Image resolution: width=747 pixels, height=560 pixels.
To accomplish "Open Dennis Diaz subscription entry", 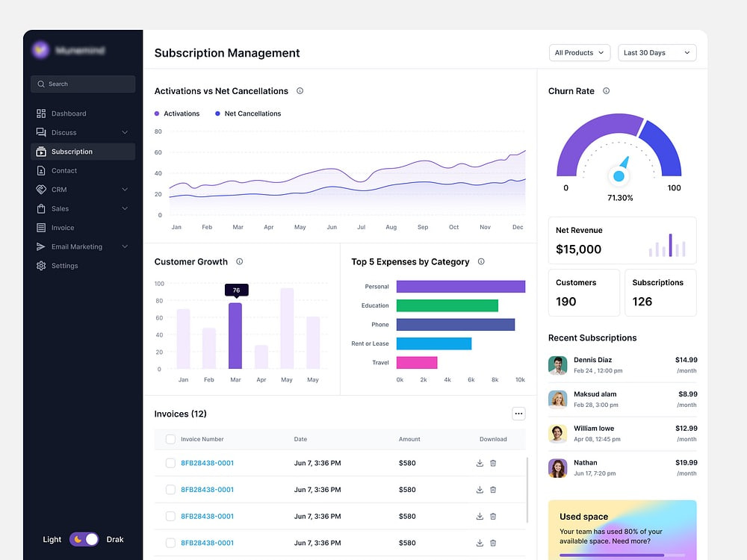I will (x=622, y=365).
